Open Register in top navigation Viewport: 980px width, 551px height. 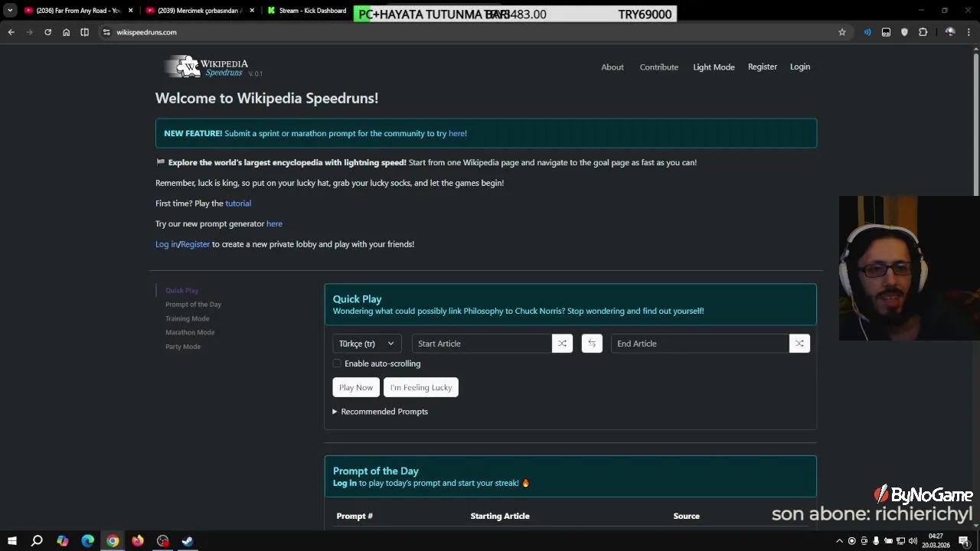(763, 67)
